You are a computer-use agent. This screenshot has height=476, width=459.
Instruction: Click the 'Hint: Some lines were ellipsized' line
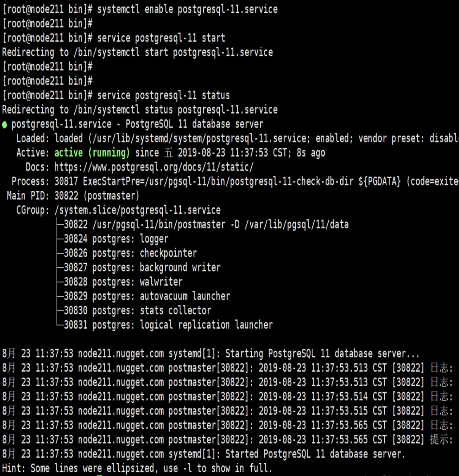(137, 469)
